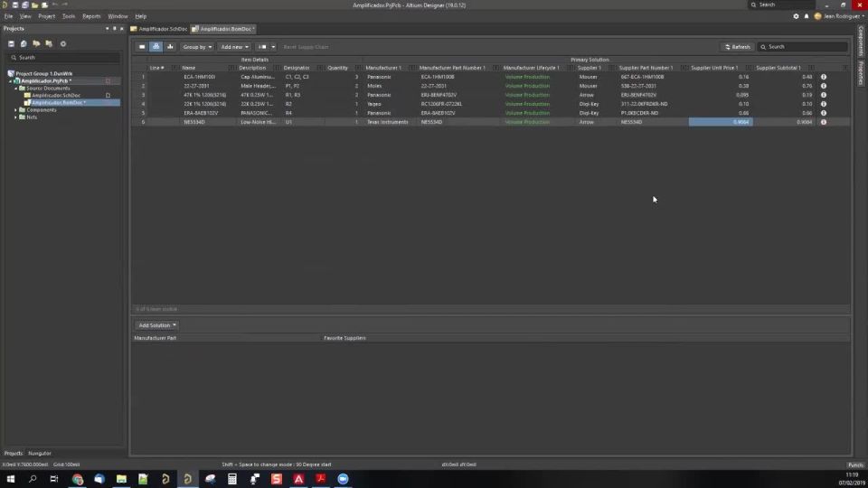Click the BOM Search field
The width and height of the screenshot is (868, 488).
[x=802, y=47]
